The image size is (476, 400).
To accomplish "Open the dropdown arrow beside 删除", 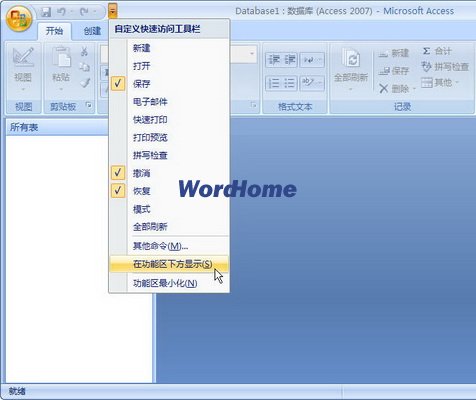I will [x=414, y=89].
